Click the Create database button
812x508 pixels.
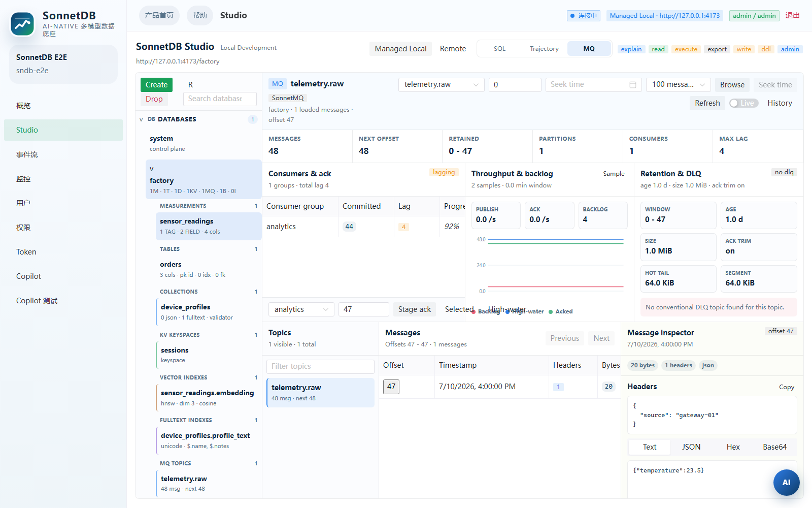click(156, 85)
